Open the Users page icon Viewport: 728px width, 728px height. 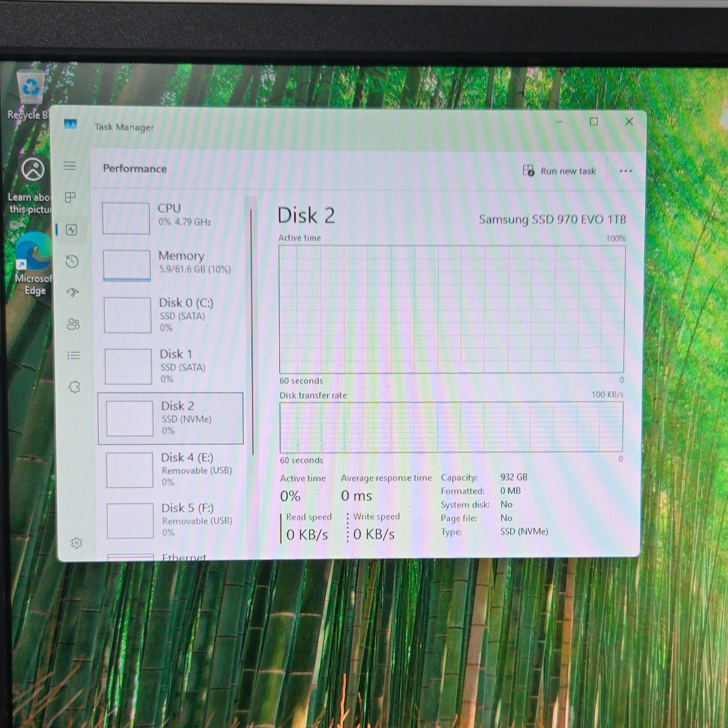coord(73,324)
